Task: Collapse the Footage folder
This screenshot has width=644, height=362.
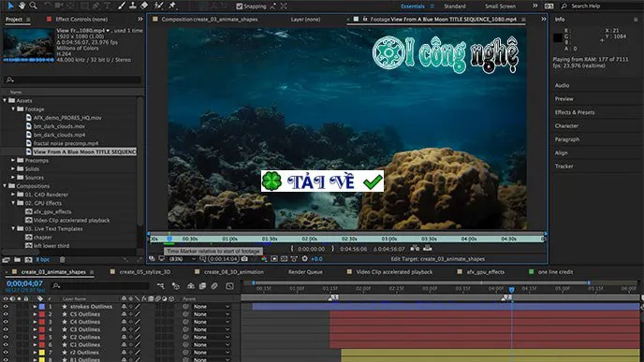Action: tap(13, 109)
